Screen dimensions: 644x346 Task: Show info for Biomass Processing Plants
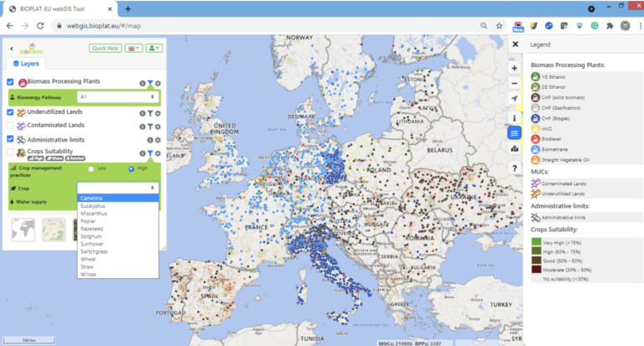coord(142,83)
